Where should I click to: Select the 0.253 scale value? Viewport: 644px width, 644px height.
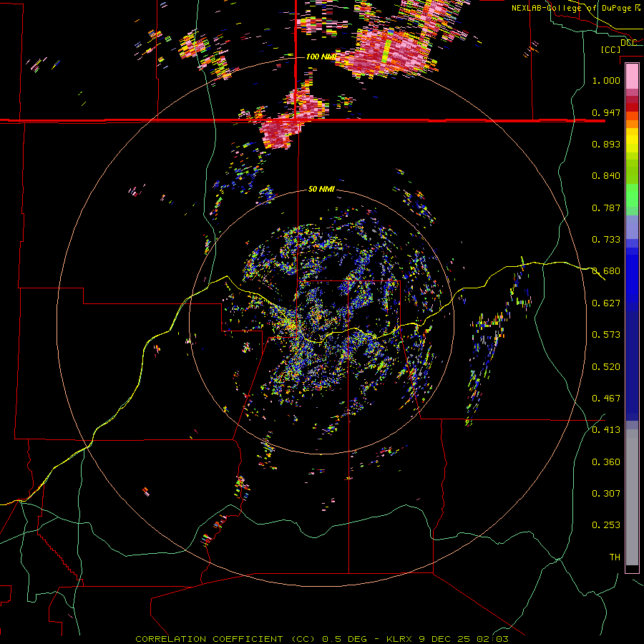coord(606,525)
